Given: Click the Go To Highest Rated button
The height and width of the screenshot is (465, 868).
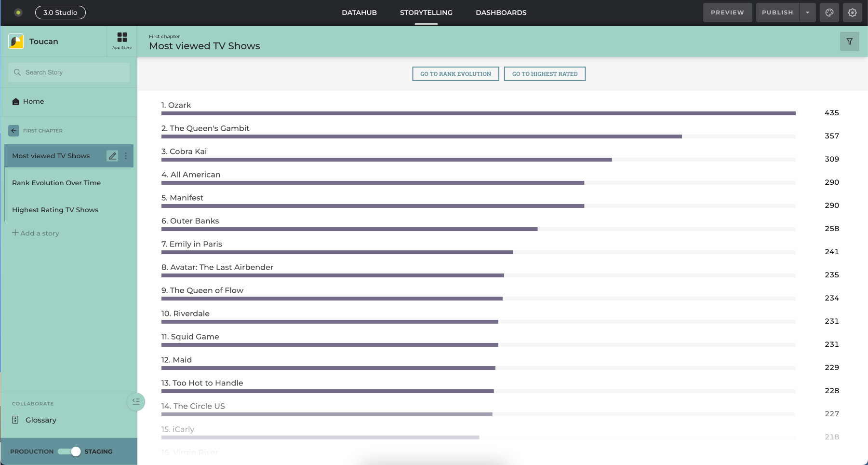Looking at the screenshot, I should pyautogui.click(x=545, y=74).
